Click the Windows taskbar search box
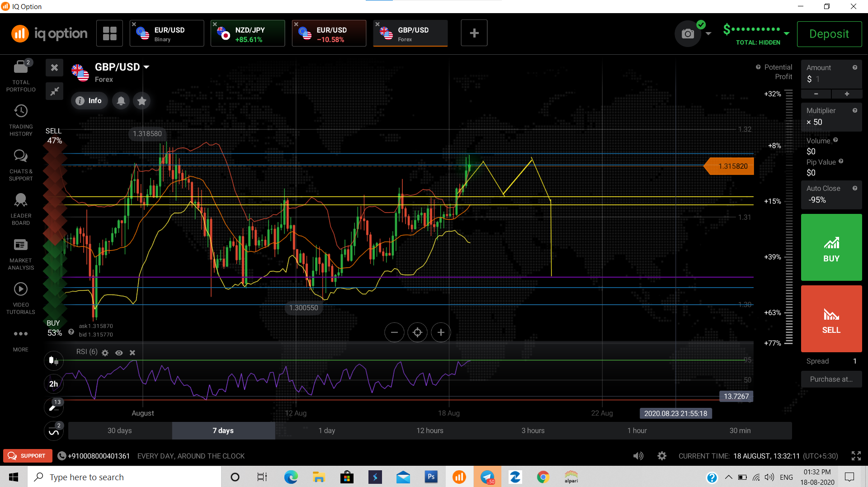 click(124, 477)
